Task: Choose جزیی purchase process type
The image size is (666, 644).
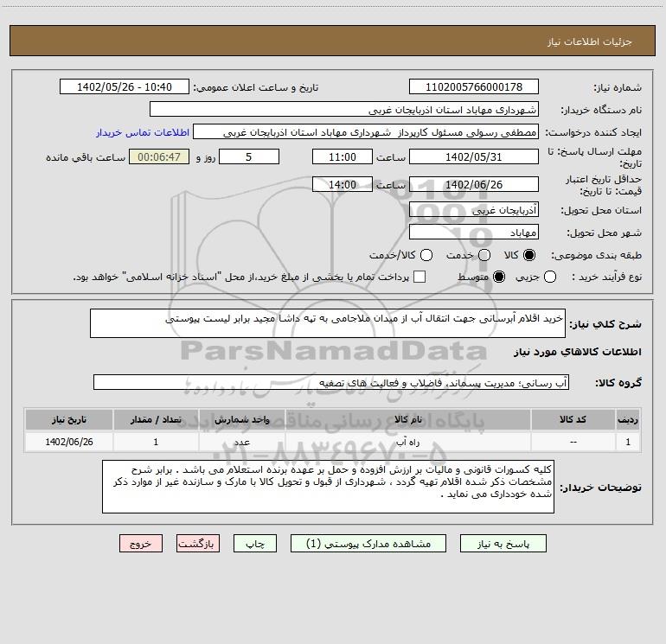Action: pos(549,277)
